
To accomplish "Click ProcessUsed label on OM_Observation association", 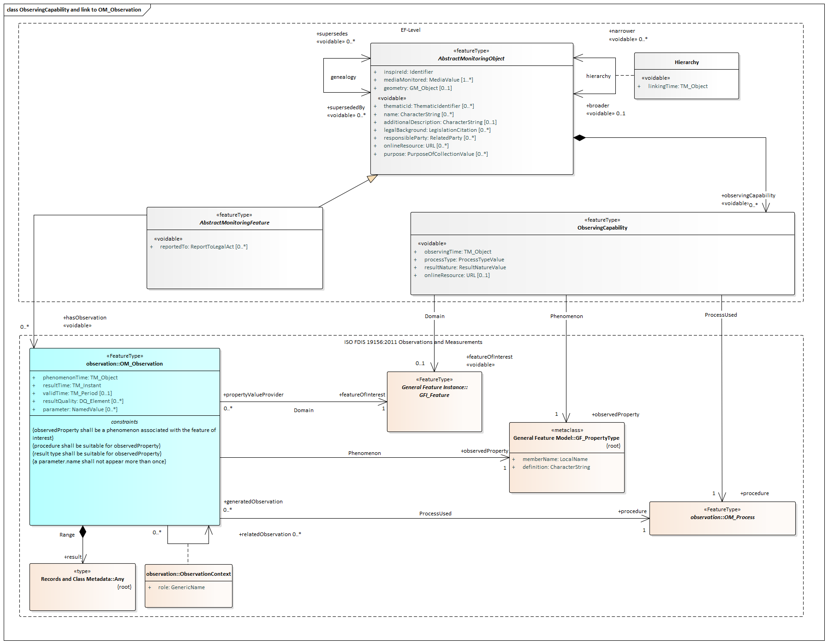I will tap(435, 514).
